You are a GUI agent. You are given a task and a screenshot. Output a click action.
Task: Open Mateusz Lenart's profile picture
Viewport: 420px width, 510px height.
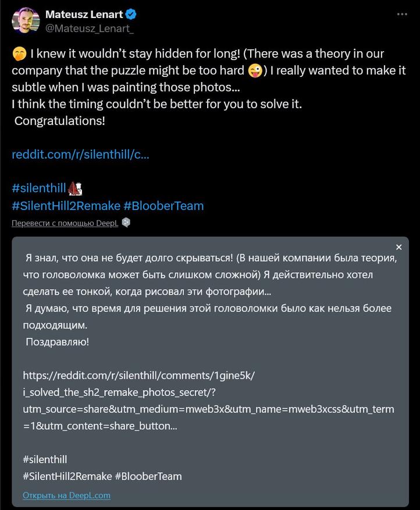pyautogui.click(x=26, y=20)
